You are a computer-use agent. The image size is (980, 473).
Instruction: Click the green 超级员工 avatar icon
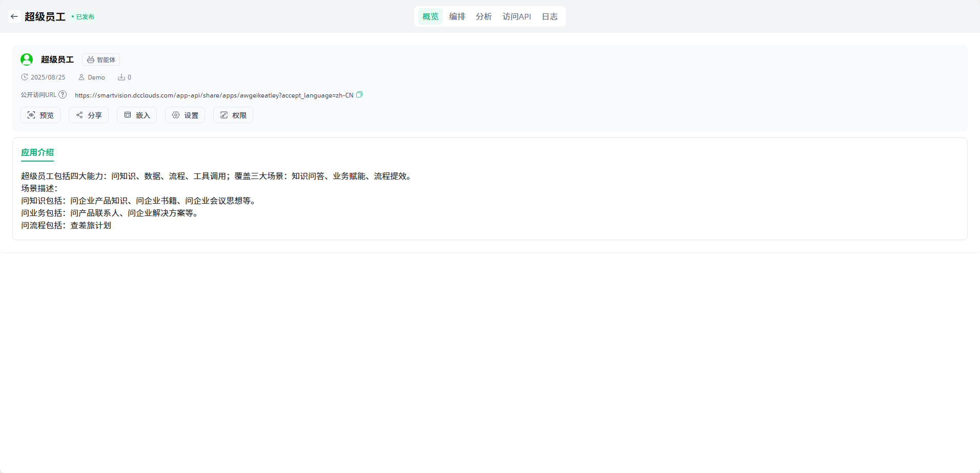coord(27,60)
